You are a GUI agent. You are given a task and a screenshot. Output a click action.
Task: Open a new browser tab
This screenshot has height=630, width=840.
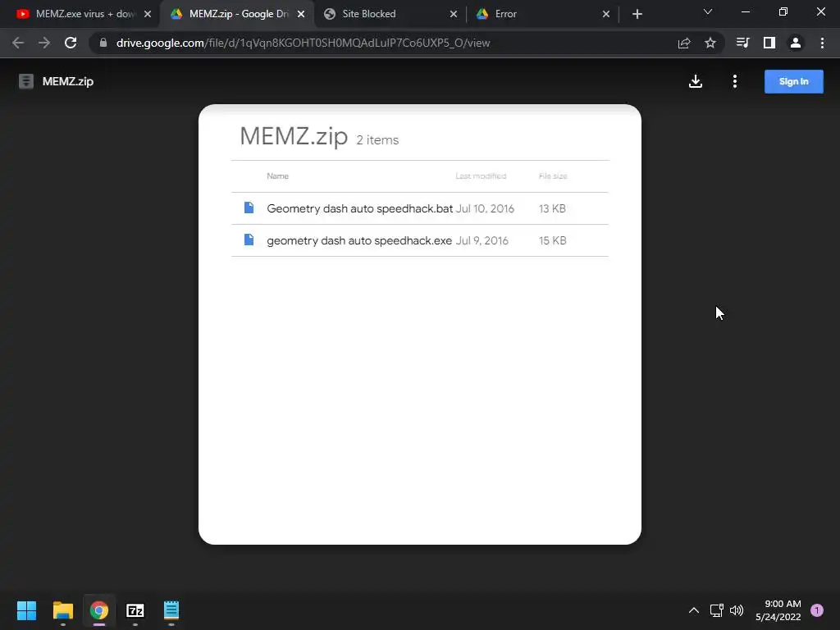pyautogui.click(x=637, y=14)
